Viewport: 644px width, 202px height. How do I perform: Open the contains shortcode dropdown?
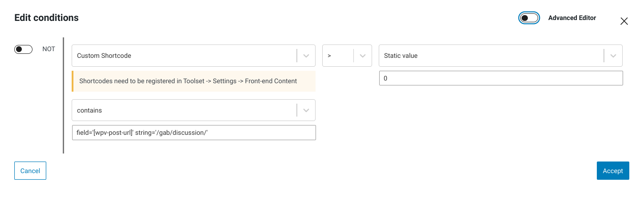tap(194, 110)
